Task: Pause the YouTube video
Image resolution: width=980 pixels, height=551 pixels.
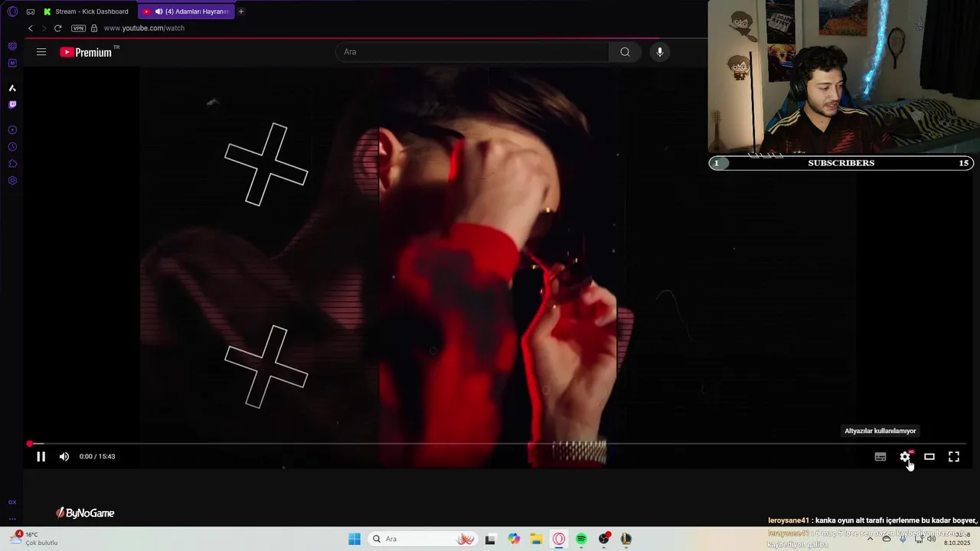Action: (41, 457)
